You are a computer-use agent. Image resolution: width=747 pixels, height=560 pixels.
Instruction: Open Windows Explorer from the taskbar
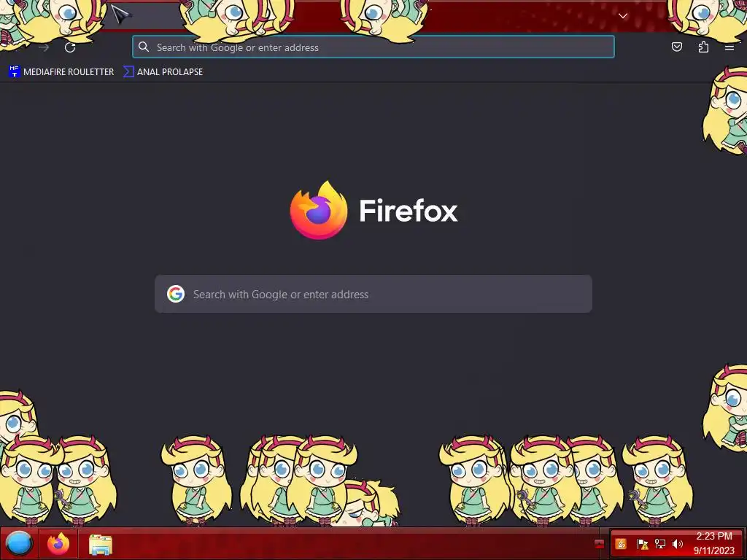(x=101, y=544)
